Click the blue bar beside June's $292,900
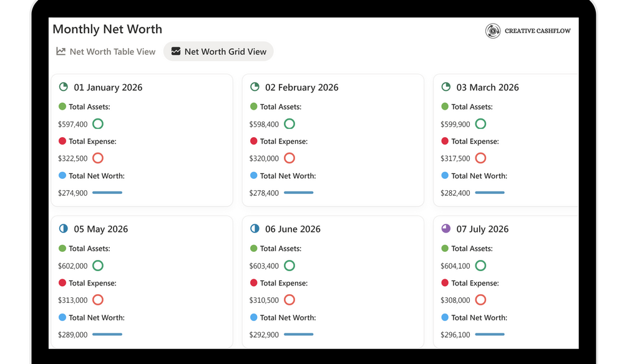Screen dimensions: 627x364 pos(299,334)
